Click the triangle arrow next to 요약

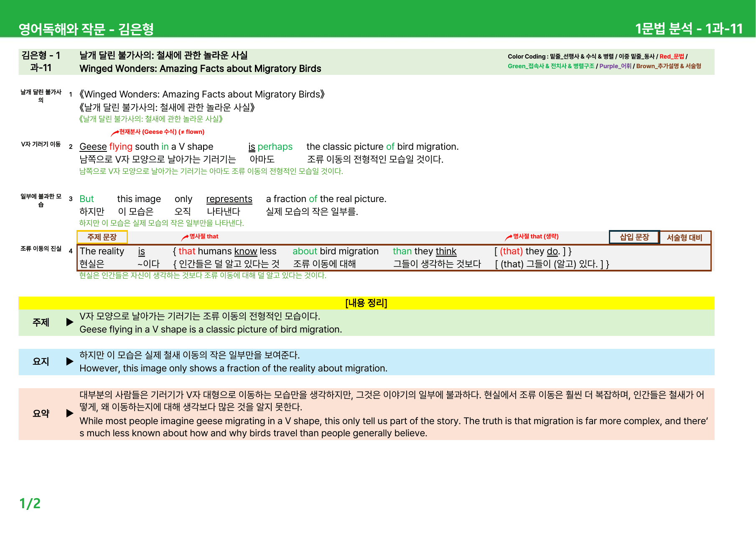70,413
